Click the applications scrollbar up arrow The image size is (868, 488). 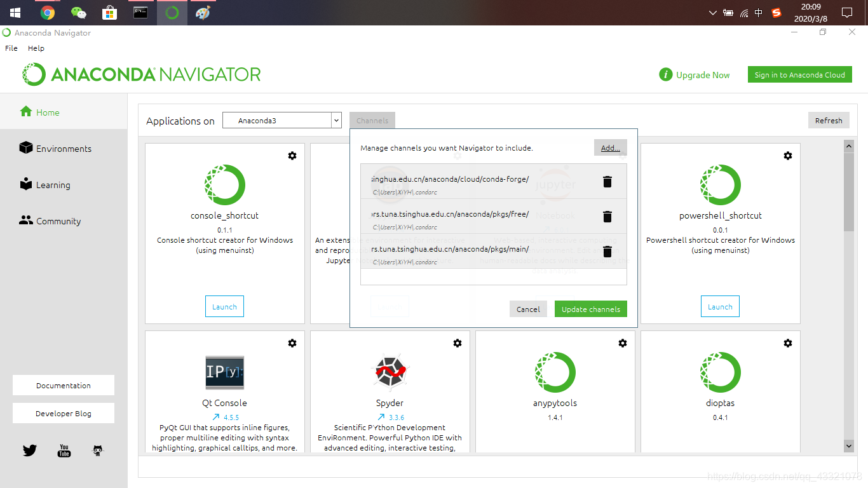[849, 146]
